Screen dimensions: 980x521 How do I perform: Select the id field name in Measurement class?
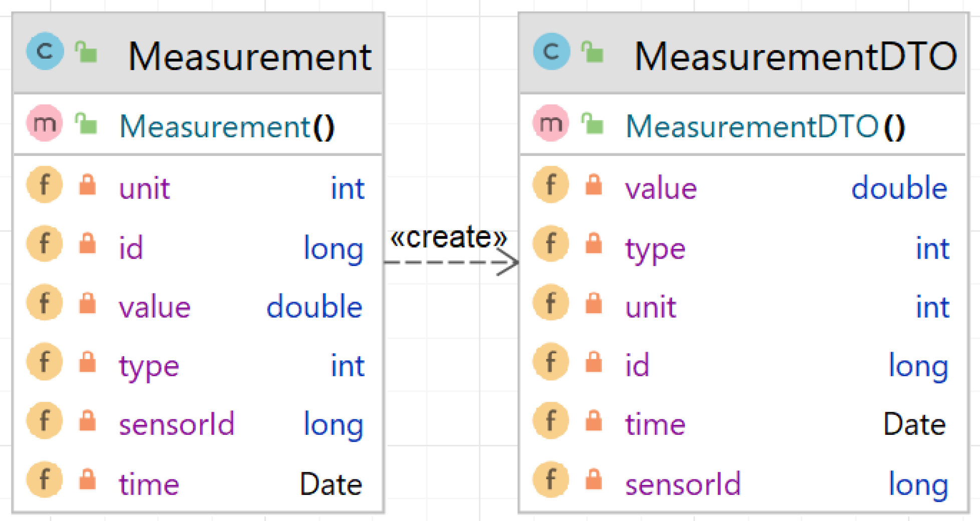click(x=131, y=247)
